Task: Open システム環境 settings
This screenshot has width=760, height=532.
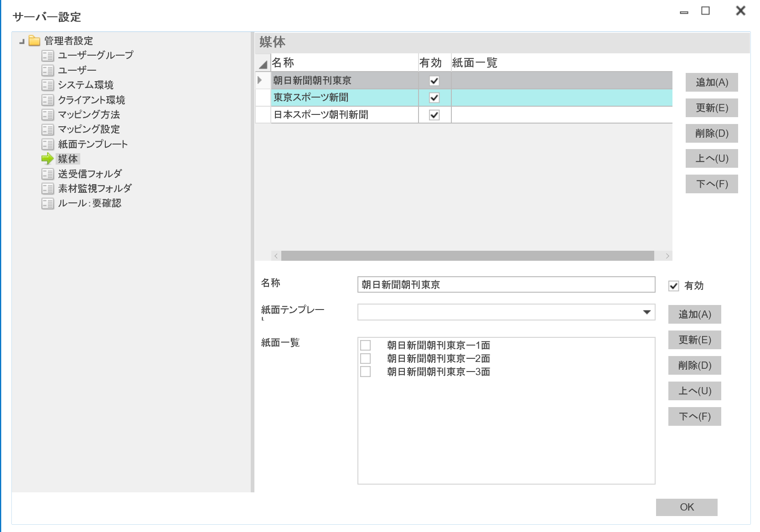Action: point(86,85)
